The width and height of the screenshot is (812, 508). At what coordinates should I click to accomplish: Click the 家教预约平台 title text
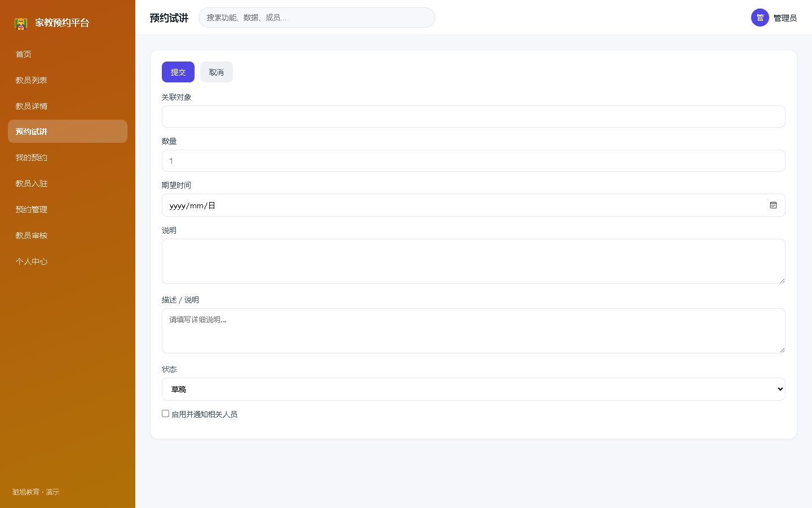pos(62,23)
